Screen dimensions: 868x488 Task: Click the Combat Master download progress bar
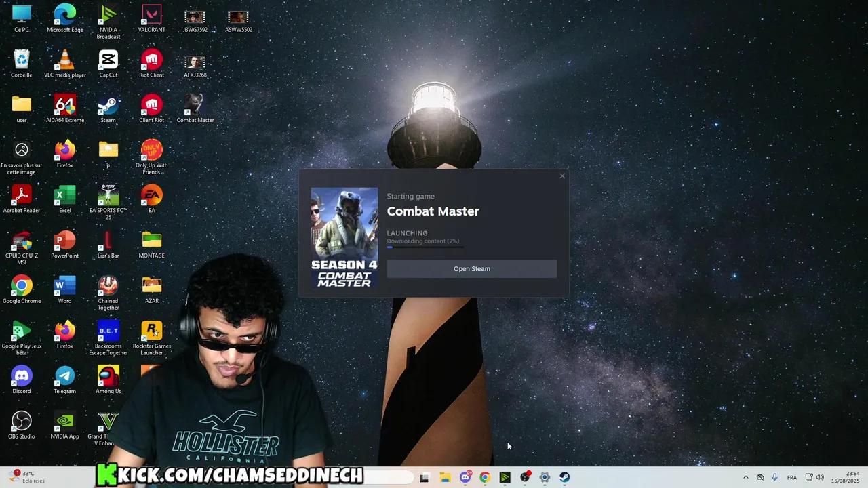click(425, 247)
